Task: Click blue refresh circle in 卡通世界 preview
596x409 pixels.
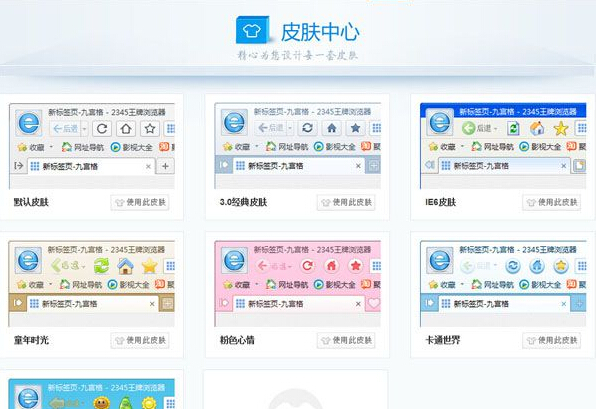Action: [513, 266]
